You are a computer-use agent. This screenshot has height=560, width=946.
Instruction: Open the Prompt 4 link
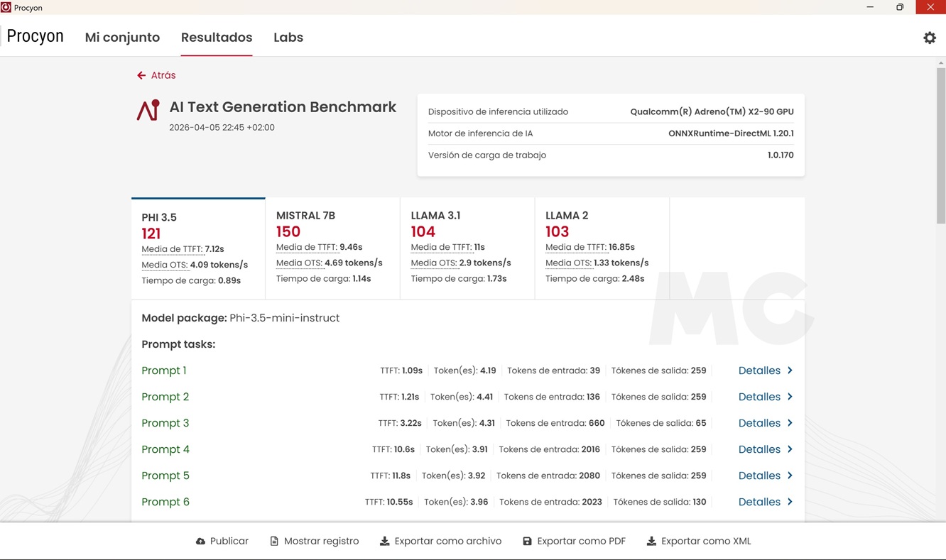pos(165,449)
